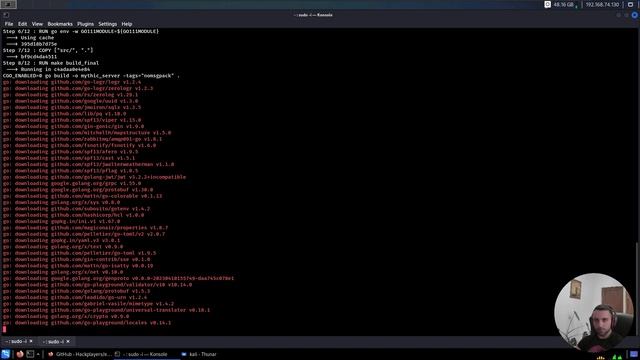The image size is (640, 360).
Task: Switch to first sudo -i terminal tab
Action: coord(19,341)
